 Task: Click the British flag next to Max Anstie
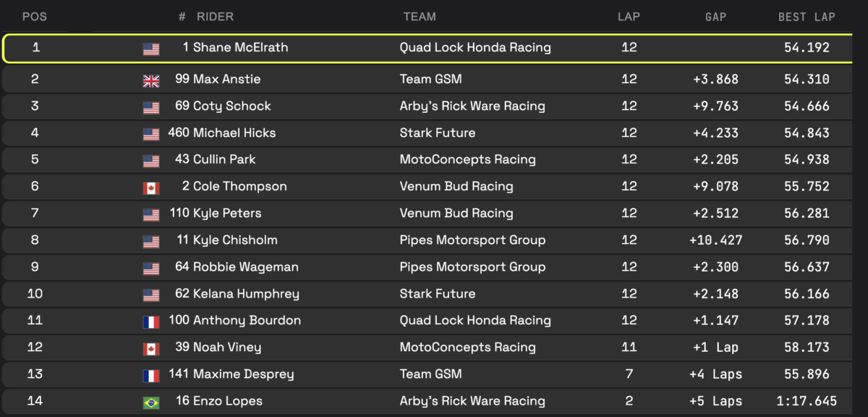point(151,81)
